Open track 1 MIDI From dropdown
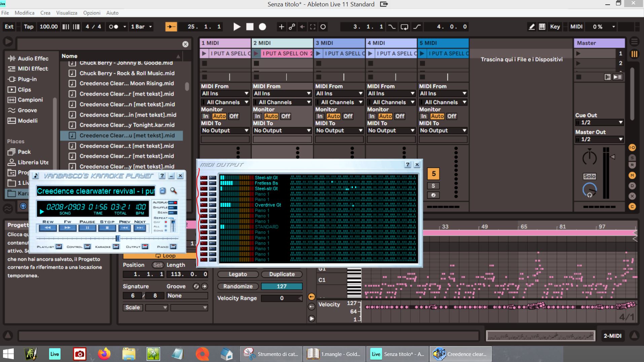 click(225, 93)
